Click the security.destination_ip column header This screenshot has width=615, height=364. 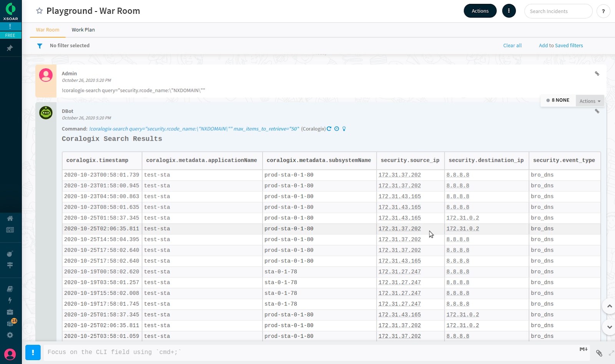coord(486,160)
